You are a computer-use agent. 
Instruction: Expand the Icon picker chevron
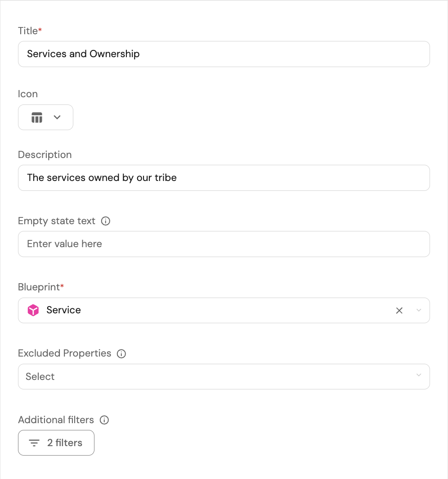(57, 117)
